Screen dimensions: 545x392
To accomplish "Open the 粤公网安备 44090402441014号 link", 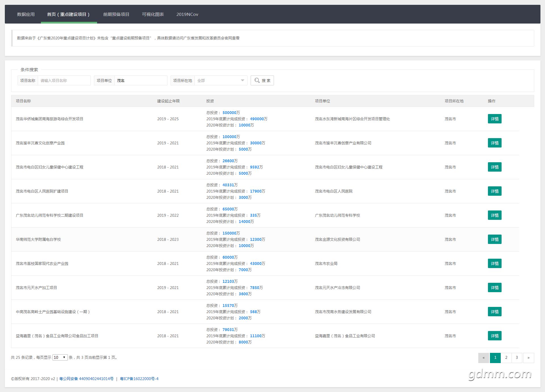I will [86, 379].
